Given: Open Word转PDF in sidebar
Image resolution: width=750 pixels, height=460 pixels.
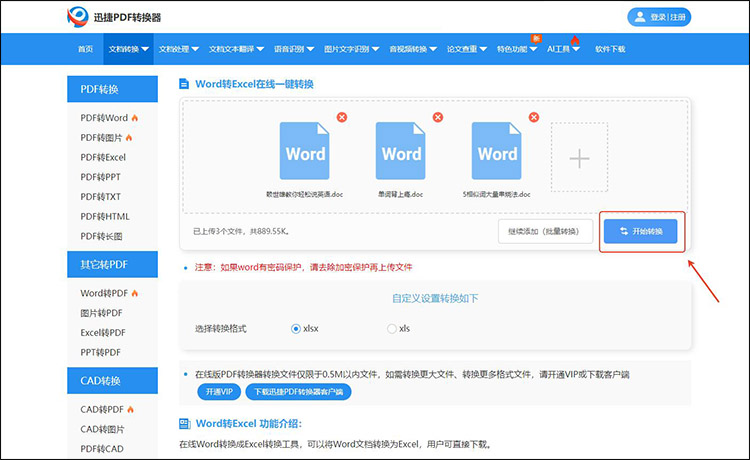Looking at the screenshot, I should point(104,293).
